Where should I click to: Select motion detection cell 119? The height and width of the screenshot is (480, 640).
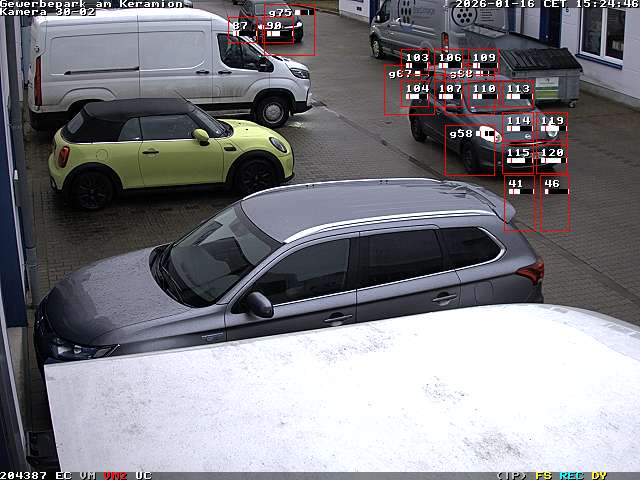[552, 126]
